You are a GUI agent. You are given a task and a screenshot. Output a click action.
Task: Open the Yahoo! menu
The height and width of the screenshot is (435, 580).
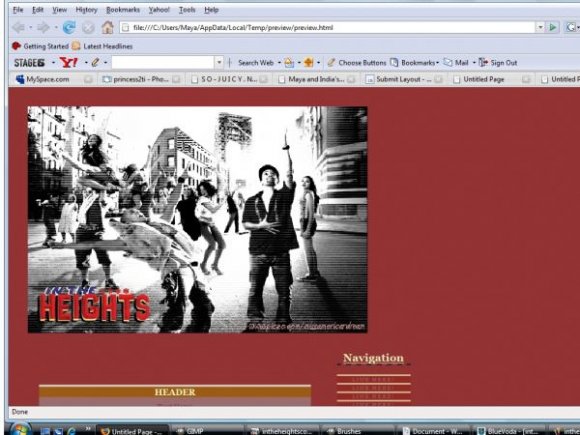pyautogui.click(x=159, y=10)
